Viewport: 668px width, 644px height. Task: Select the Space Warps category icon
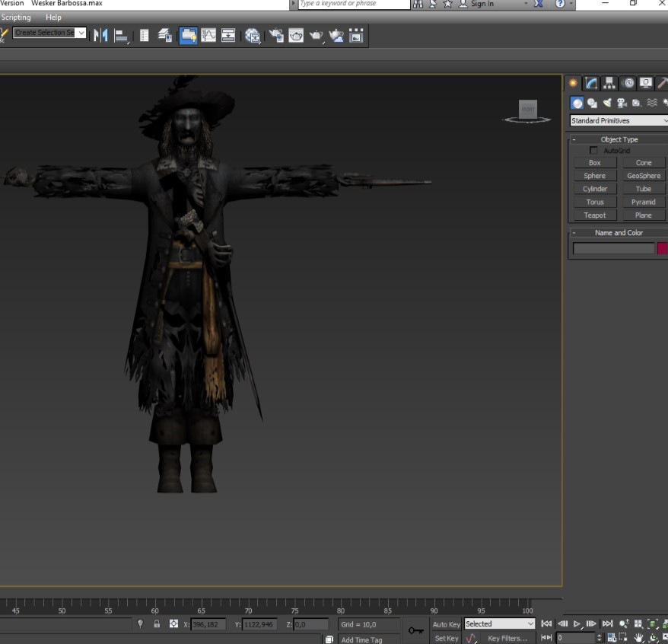tap(652, 103)
